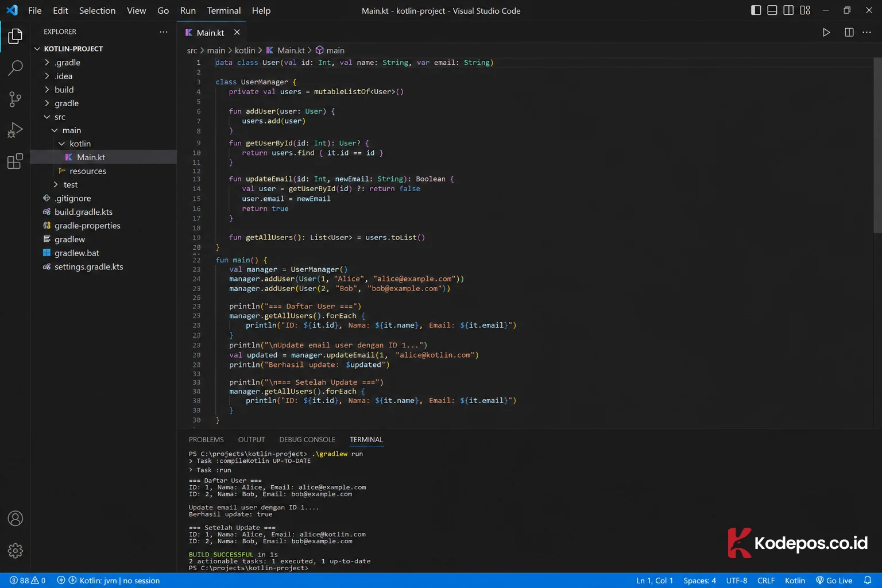This screenshot has width=882, height=588.
Task: Open the Help menu
Action: click(x=261, y=10)
